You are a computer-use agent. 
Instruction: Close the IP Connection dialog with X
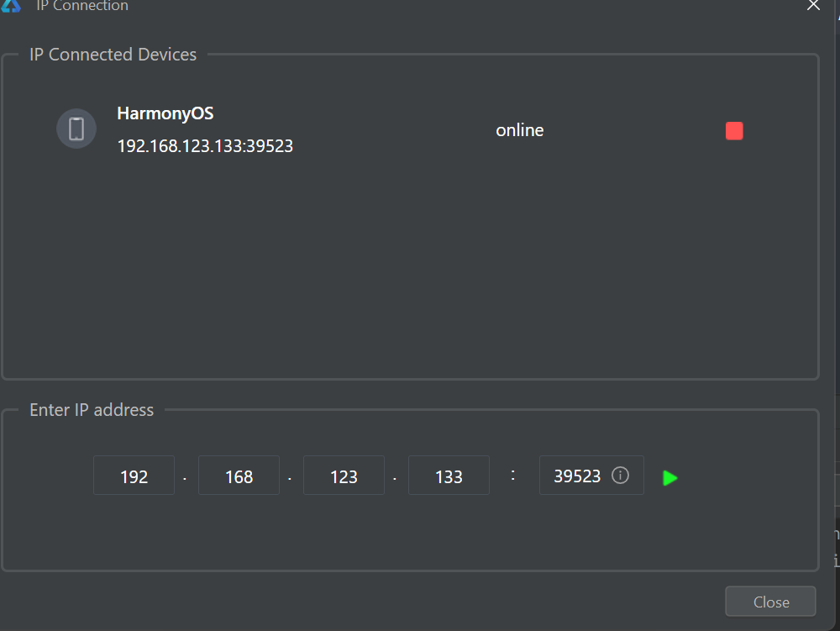(x=813, y=5)
